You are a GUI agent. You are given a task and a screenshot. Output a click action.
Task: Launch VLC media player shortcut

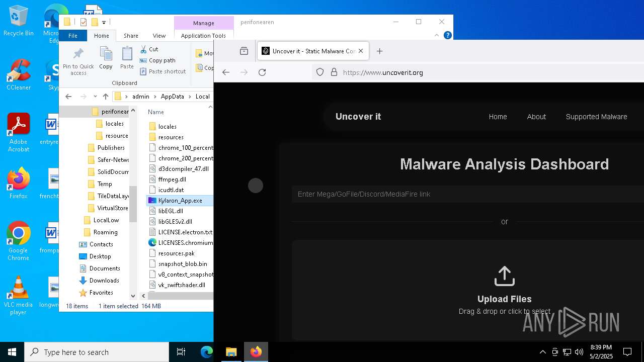18,296
